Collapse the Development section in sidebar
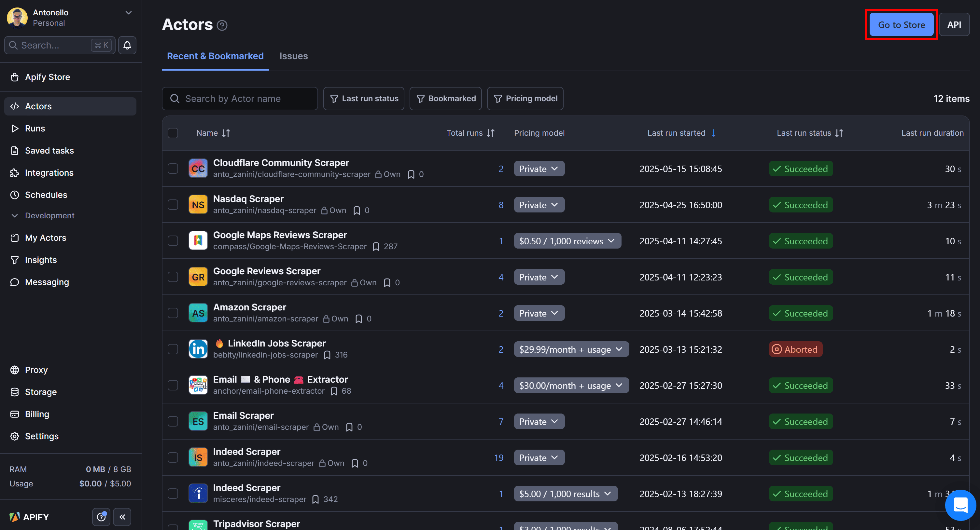Screen dimensions: 980x530 click(x=15, y=216)
